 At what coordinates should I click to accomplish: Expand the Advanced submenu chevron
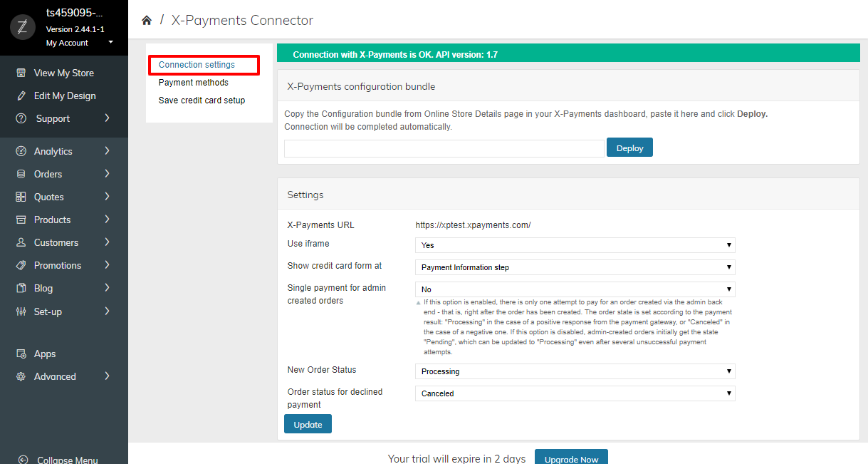(107, 376)
